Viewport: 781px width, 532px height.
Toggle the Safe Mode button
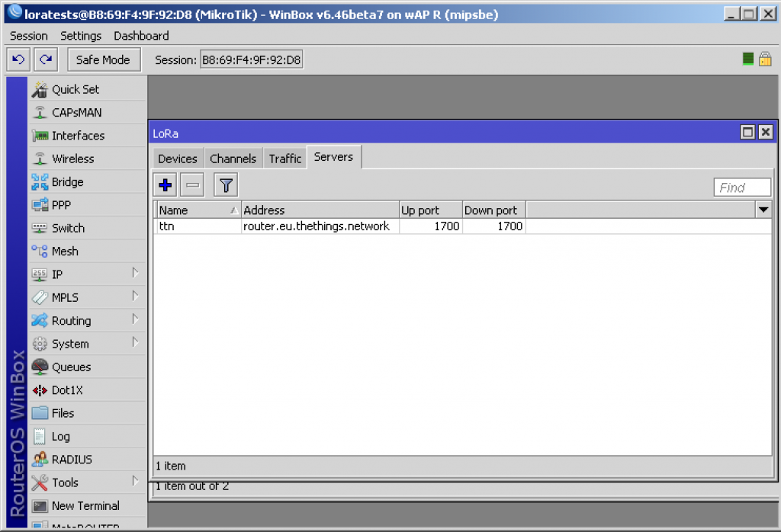coord(103,59)
